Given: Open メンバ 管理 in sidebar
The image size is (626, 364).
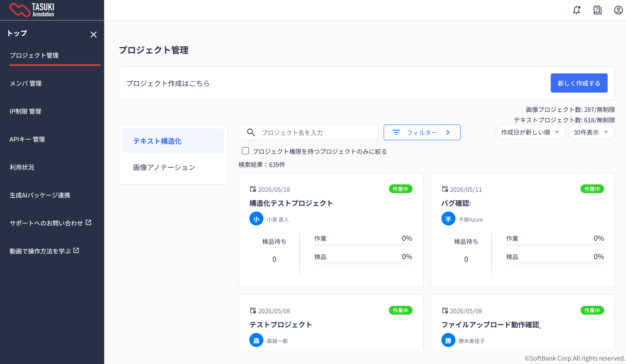Looking at the screenshot, I should point(26,83).
